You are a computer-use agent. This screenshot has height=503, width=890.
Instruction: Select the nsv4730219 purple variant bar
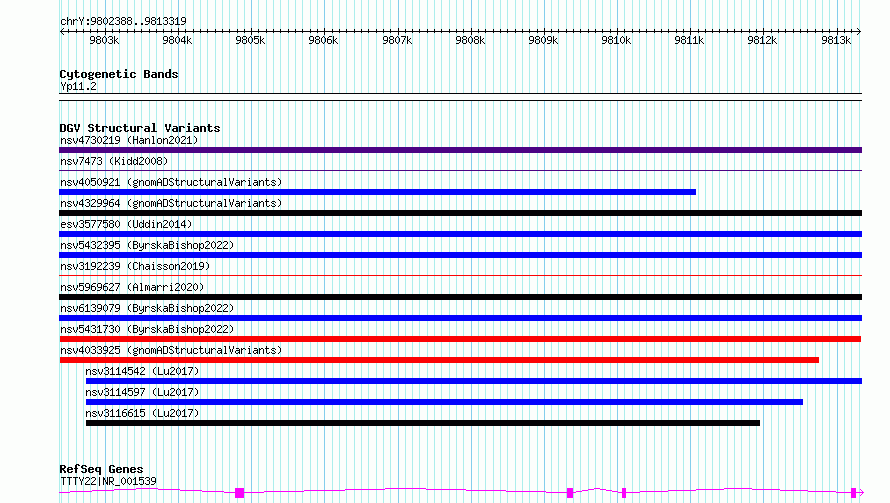point(460,150)
